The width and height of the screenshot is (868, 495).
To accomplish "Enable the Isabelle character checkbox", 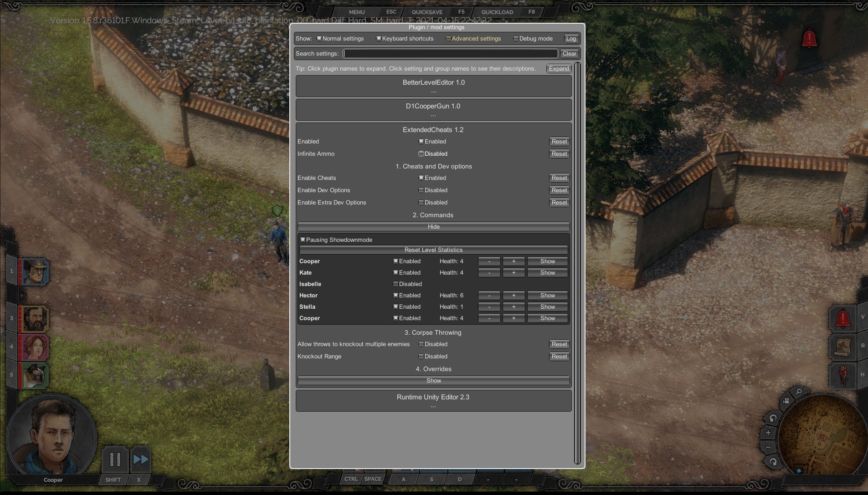I will pos(395,284).
